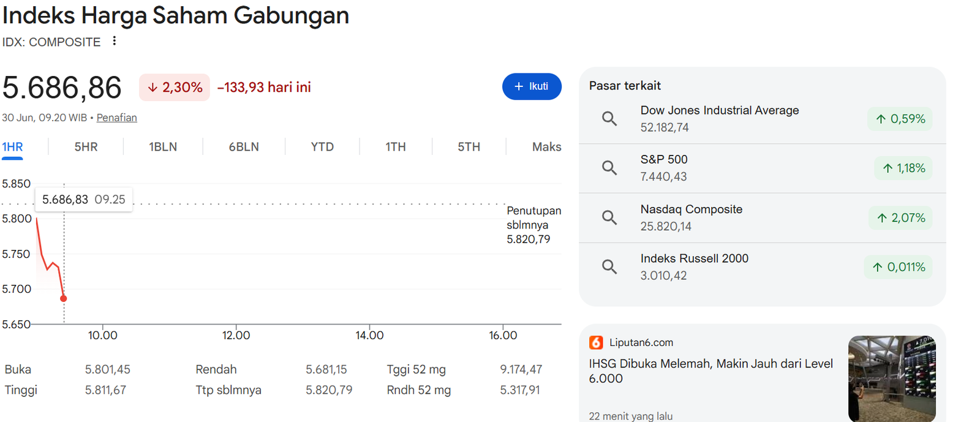Click the Tggi 52 mg value 9.174,47

click(521, 369)
